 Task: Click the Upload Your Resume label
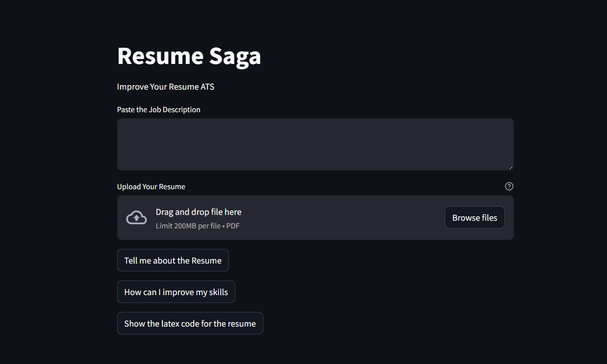[151, 187]
